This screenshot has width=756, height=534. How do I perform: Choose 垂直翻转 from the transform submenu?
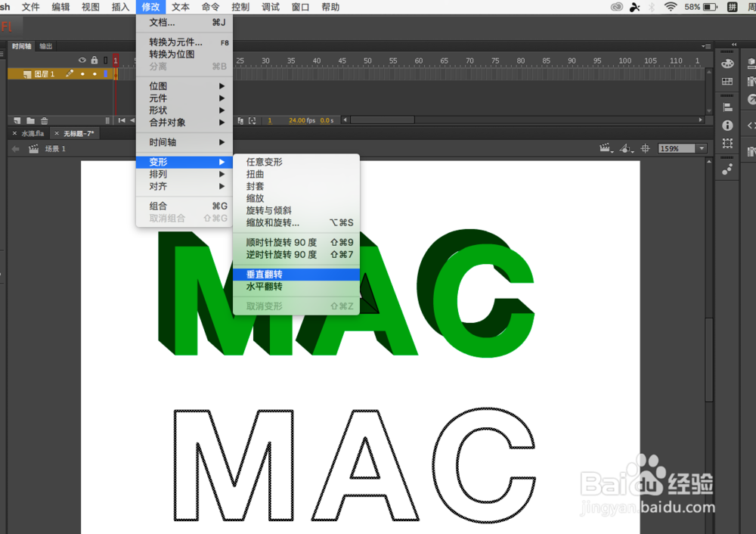tap(296, 275)
